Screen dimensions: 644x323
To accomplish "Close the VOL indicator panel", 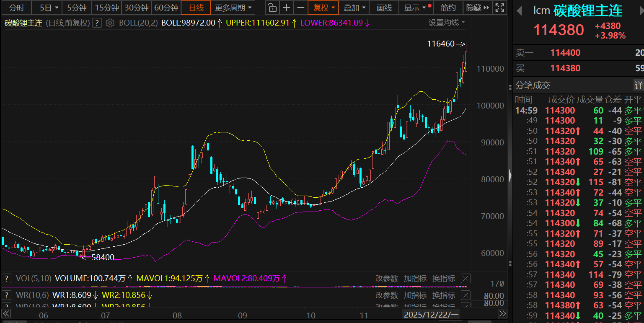I will coord(466,279).
